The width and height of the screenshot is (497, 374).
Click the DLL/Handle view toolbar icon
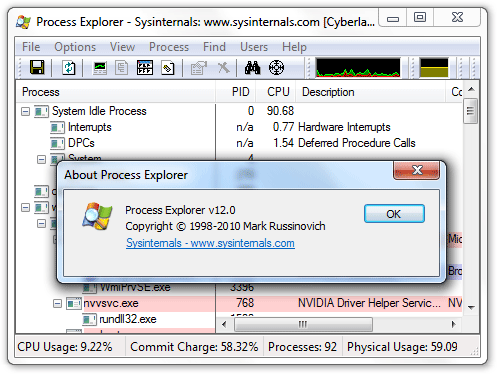click(x=168, y=68)
